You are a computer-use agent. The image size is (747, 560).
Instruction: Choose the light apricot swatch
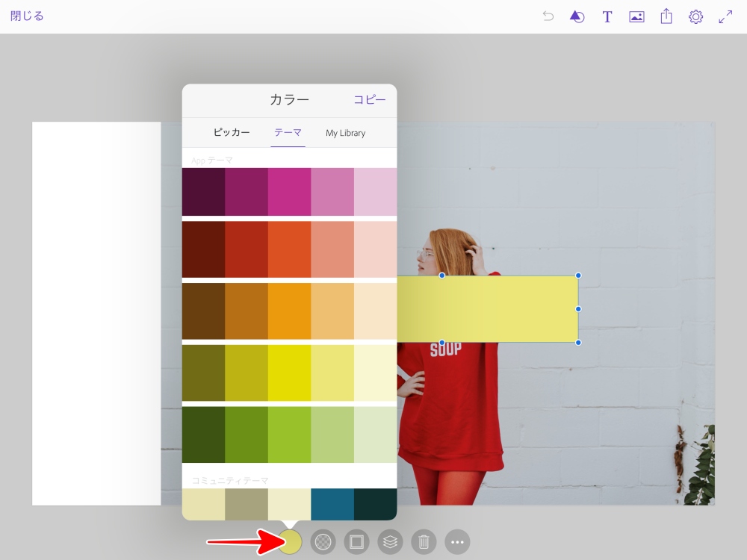click(x=332, y=311)
